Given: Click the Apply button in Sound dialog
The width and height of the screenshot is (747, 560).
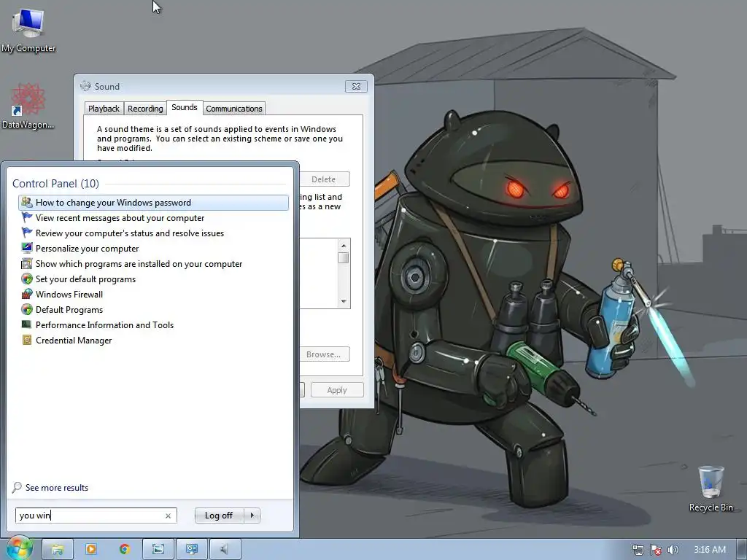Looking at the screenshot, I should 337,390.
